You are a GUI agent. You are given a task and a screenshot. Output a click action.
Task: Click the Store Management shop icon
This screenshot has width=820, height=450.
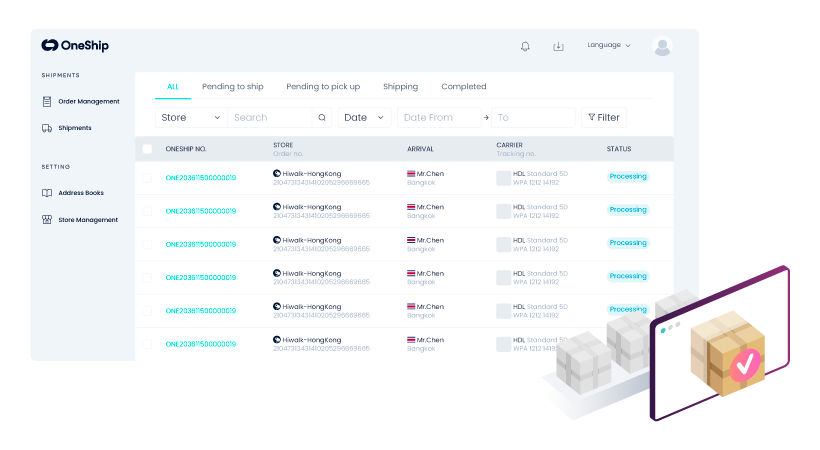[47, 220]
